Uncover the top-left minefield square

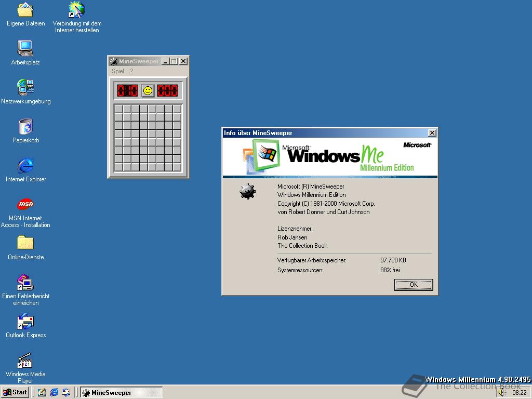[x=118, y=109]
